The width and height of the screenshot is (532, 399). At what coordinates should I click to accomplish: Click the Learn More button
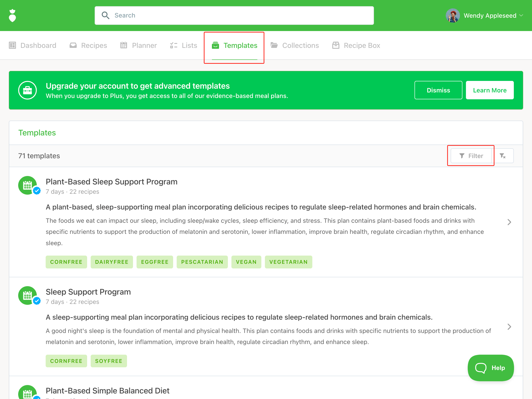pos(489,90)
